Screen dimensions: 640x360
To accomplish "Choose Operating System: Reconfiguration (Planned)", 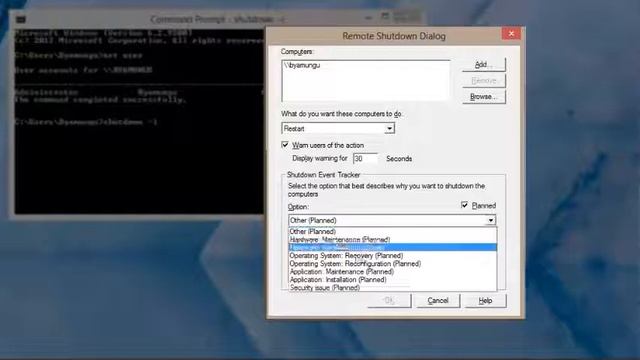I will click(x=392, y=264).
